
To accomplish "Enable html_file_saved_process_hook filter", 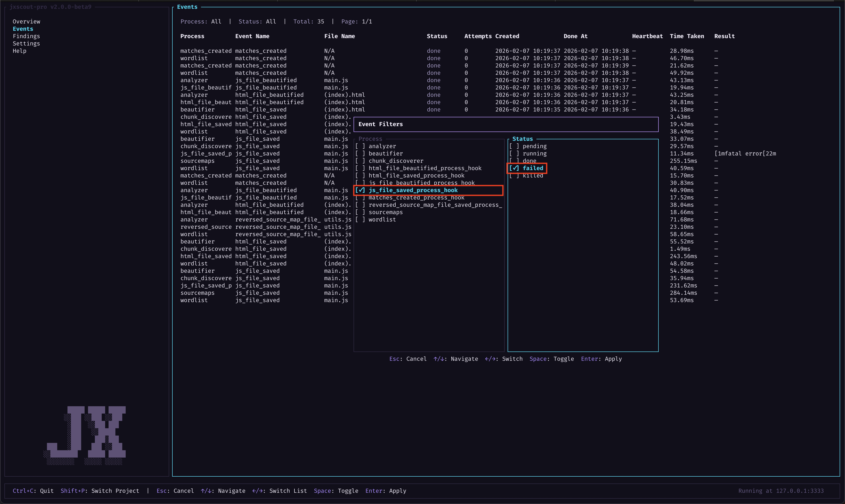I will 410,175.
